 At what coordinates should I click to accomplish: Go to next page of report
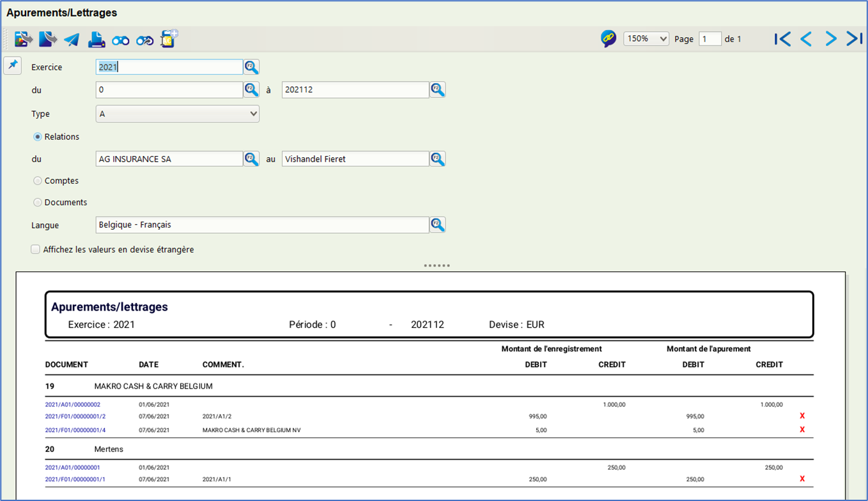click(831, 39)
